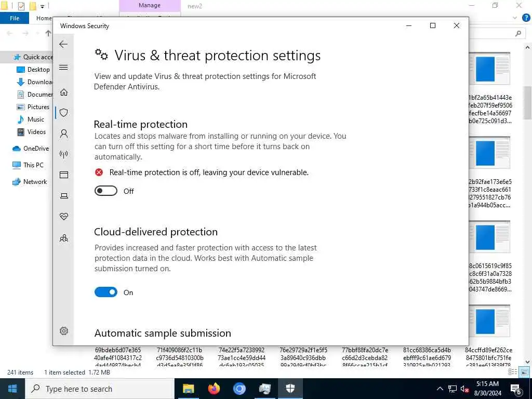
Task: Click the Explorer vertical scrollbar thumb
Action: [x=528, y=103]
